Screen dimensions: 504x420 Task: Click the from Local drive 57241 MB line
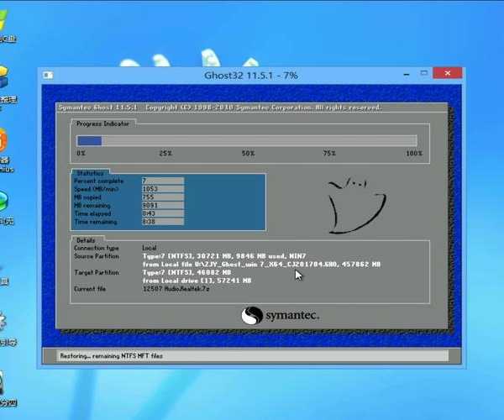tap(197, 281)
